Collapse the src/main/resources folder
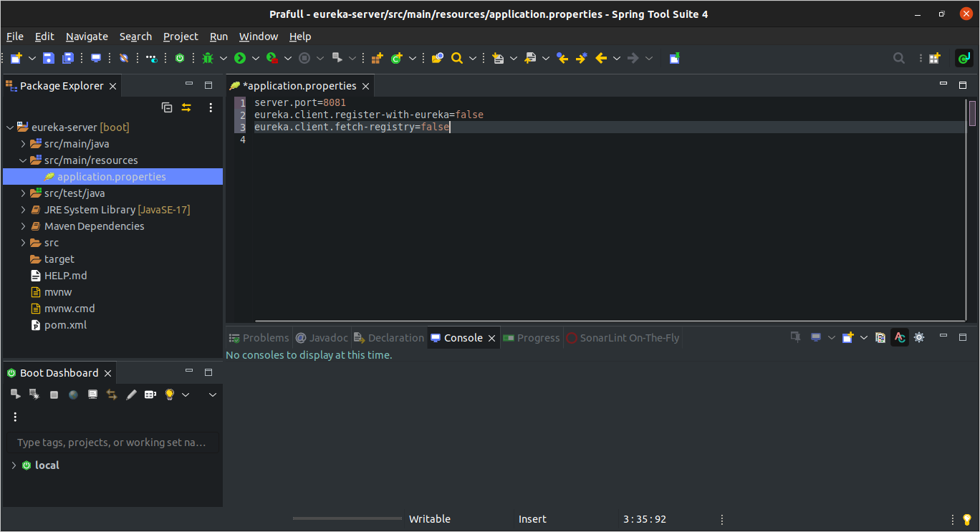 pos(22,160)
